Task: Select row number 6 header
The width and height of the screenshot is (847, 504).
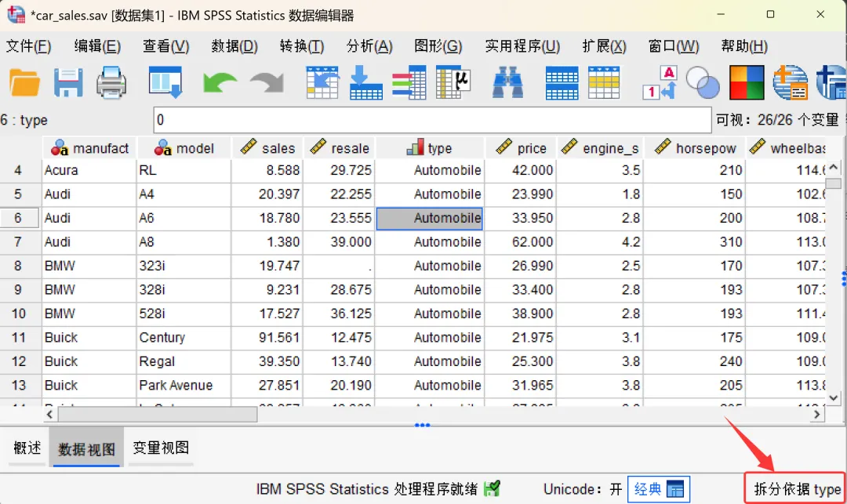Action: pos(19,218)
